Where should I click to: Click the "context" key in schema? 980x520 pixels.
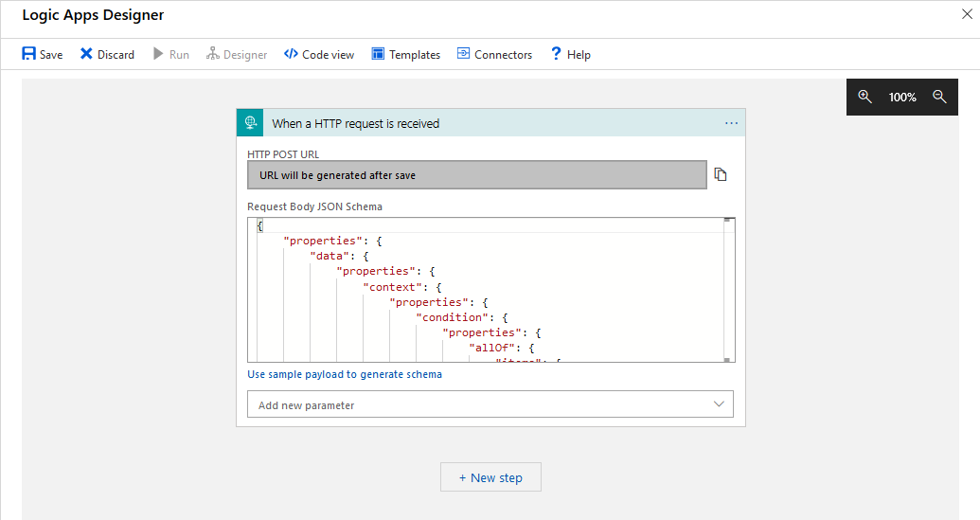(x=393, y=287)
